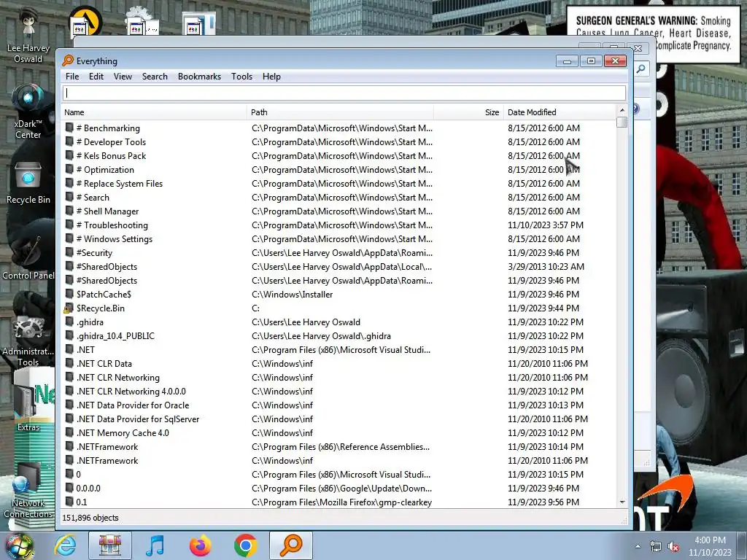Open the taskbar clock showing 4:00 PM
Viewport: 747px width, 560px height.
click(x=710, y=546)
